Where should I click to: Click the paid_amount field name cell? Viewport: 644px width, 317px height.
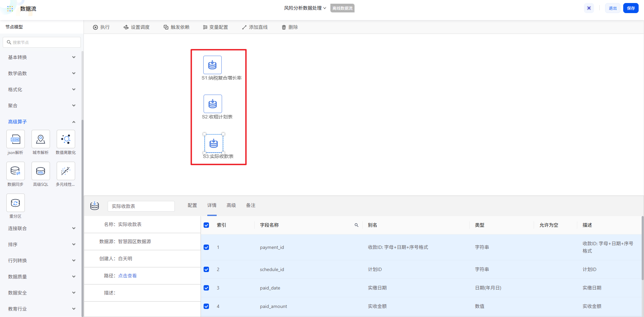click(273, 306)
